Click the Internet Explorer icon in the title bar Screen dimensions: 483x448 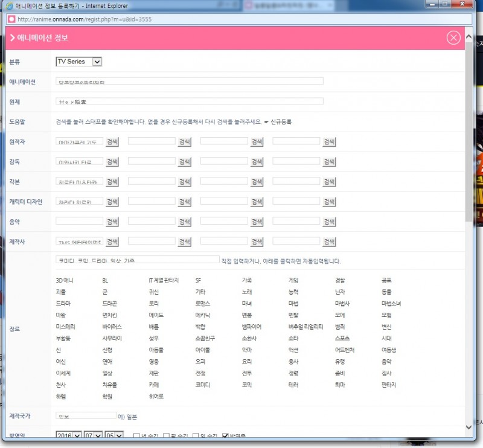click(9, 5)
